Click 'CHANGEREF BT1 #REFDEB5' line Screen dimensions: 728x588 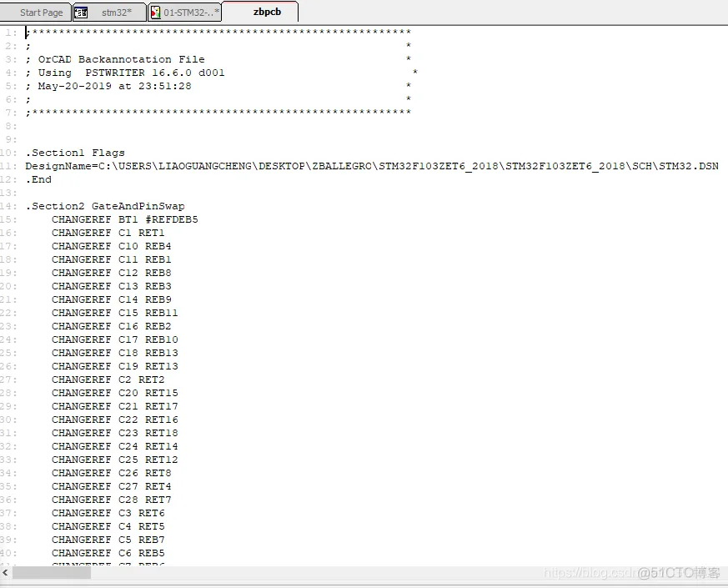pos(125,219)
